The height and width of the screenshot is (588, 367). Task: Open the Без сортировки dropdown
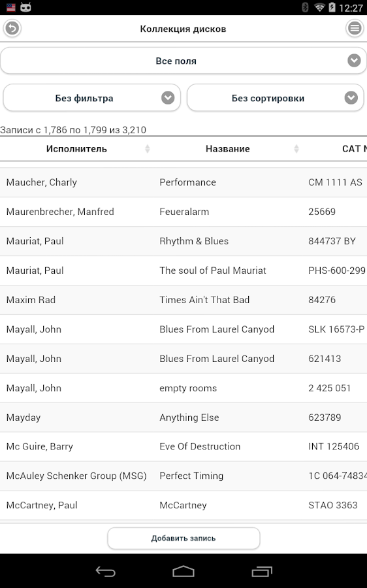tap(276, 98)
